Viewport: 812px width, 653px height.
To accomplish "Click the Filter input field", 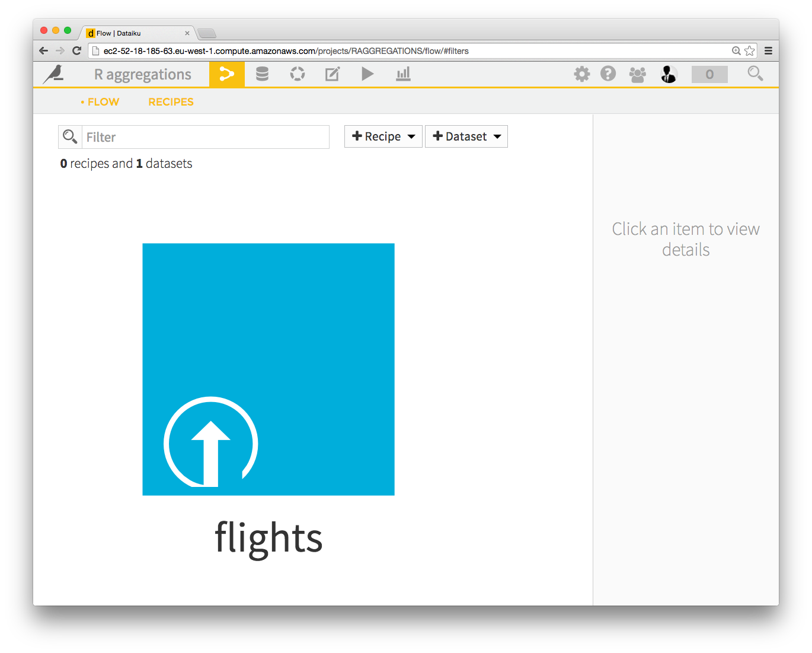I will (205, 137).
